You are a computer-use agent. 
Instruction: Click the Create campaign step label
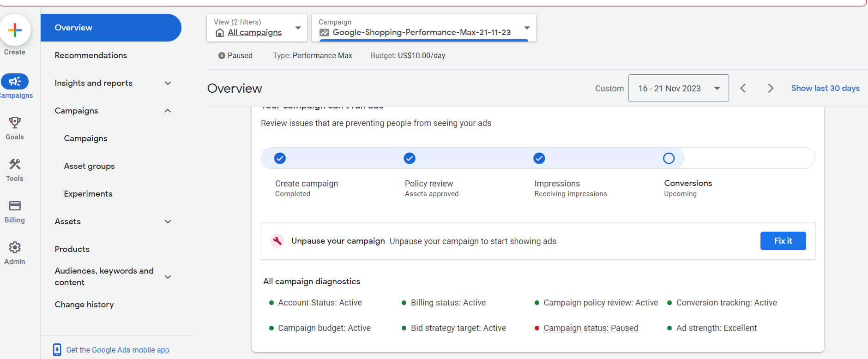coord(307,183)
